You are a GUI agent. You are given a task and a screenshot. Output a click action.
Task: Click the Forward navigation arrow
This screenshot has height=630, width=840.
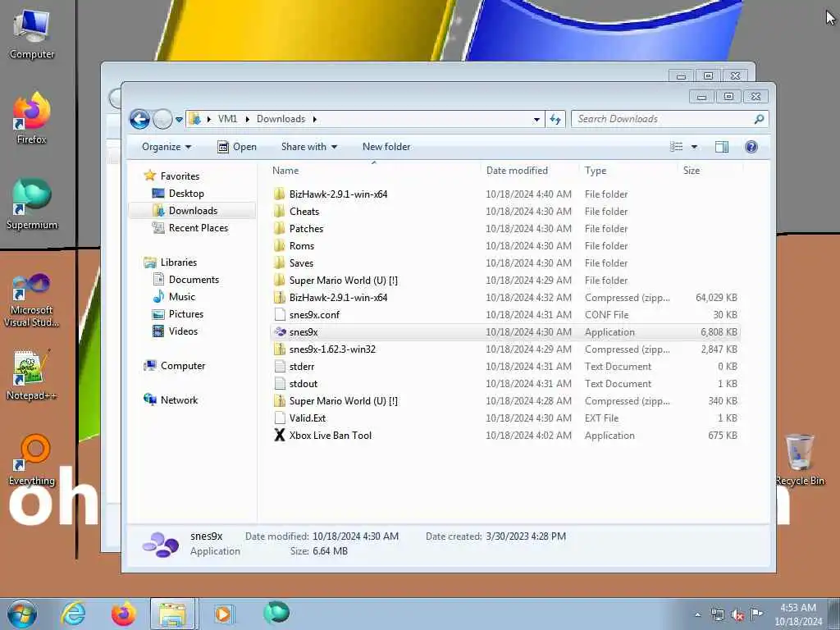[x=162, y=119]
